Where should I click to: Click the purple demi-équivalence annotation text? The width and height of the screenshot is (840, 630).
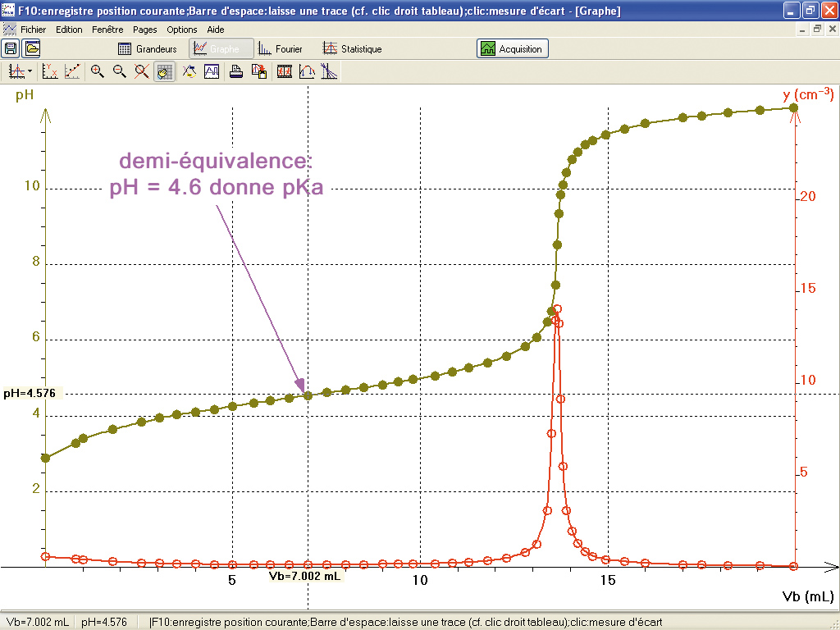pyautogui.click(x=217, y=174)
